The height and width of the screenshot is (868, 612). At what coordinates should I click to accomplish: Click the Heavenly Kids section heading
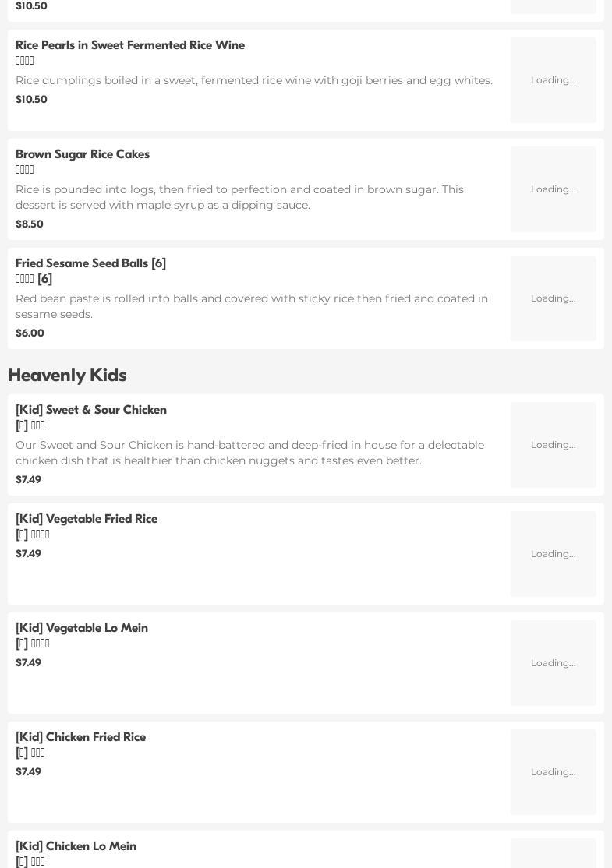(67, 375)
